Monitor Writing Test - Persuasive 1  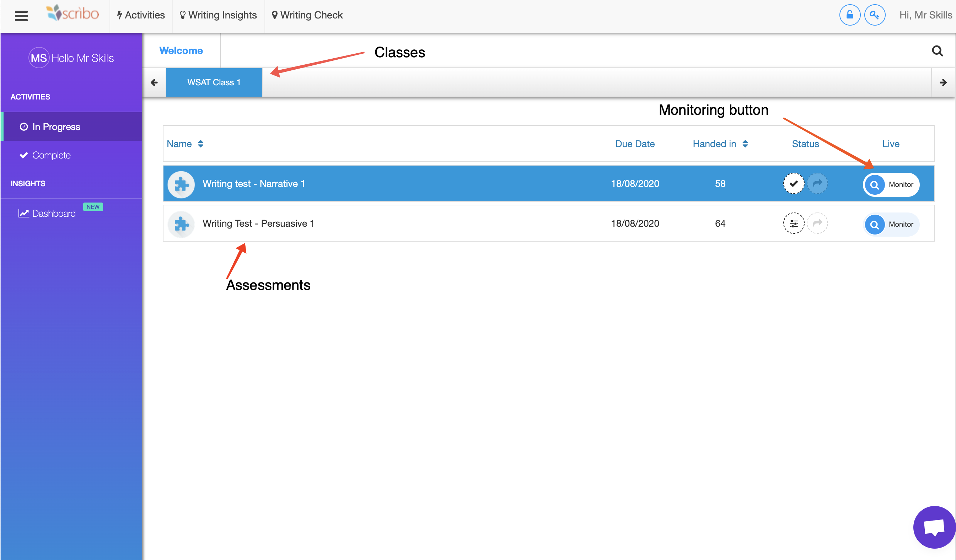point(891,224)
